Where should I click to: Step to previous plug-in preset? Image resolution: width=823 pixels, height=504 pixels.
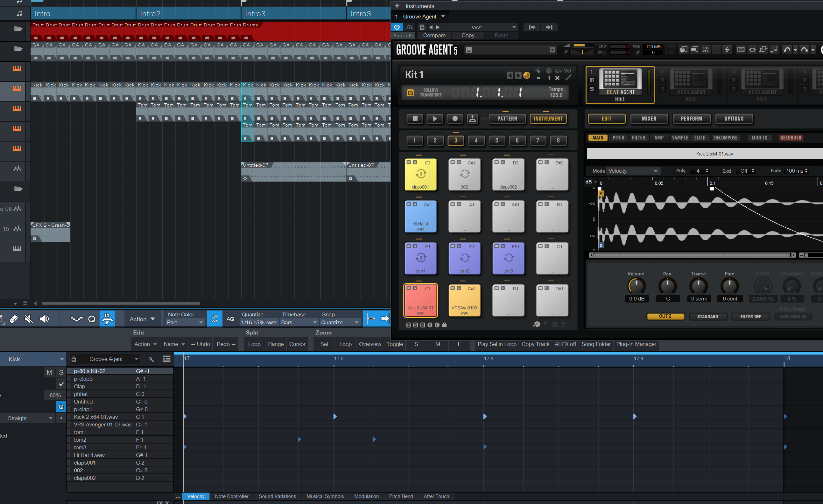tap(431, 27)
